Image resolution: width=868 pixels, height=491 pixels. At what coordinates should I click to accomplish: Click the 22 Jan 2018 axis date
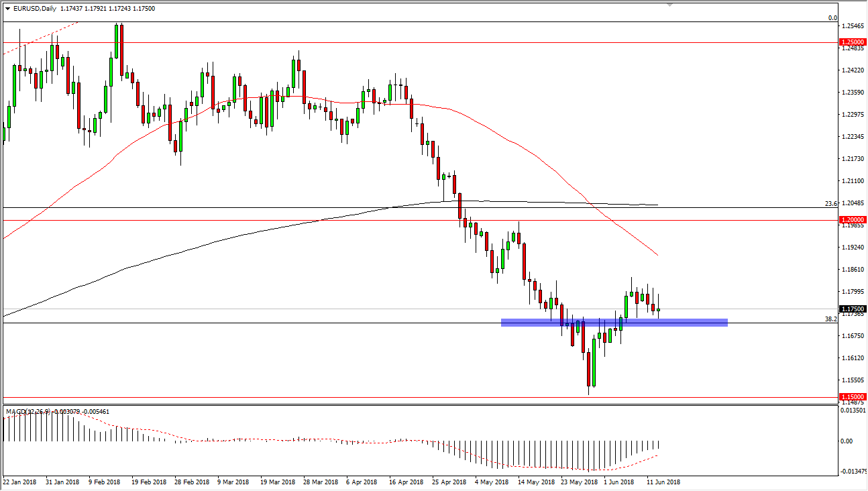(x=21, y=482)
